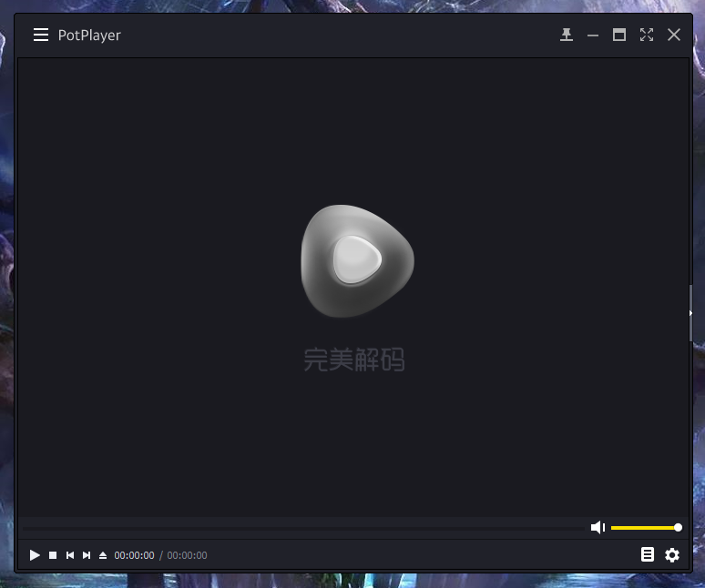Viewport: 705px width, 588px height.
Task: Click the elapsed time 00:00:00
Action: [134, 555]
